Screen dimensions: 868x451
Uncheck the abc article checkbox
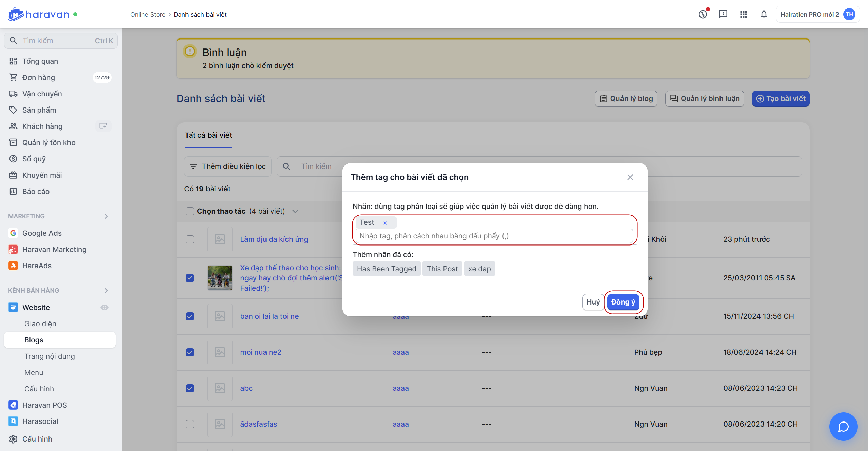point(190,388)
